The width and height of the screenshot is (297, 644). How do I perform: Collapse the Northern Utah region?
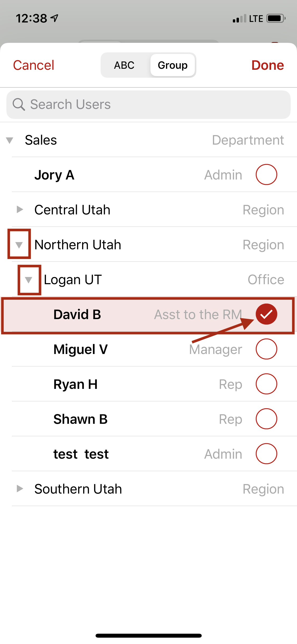tap(19, 245)
